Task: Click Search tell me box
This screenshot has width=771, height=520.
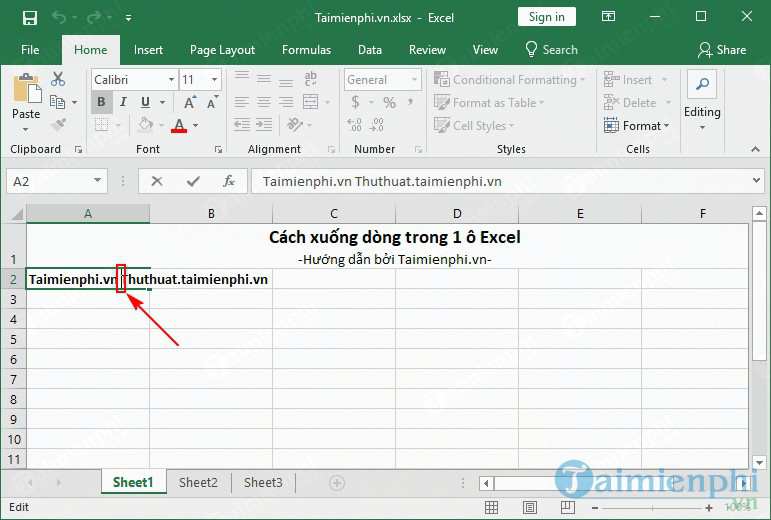Action: [x=551, y=50]
